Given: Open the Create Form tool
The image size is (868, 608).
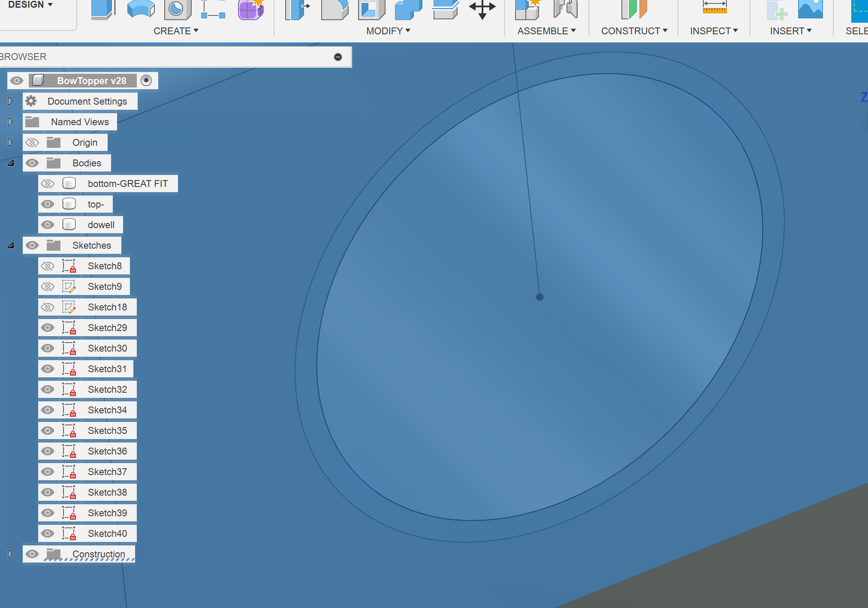Looking at the screenshot, I should click(x=251, y=9).
